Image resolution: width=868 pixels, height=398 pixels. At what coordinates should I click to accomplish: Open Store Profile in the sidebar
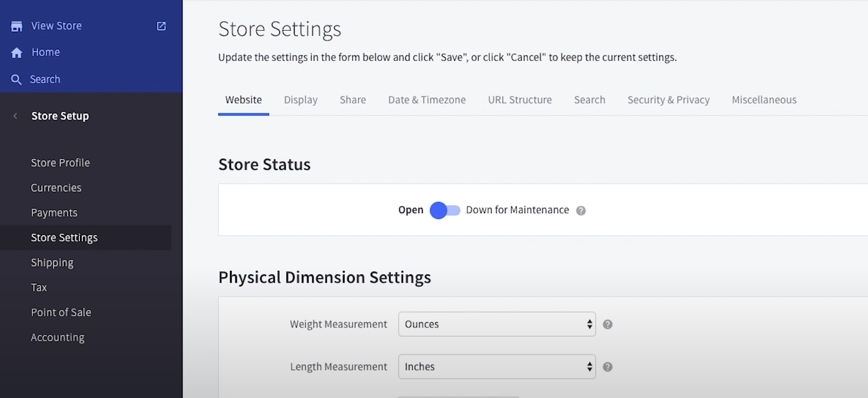[x=61, y=163]
